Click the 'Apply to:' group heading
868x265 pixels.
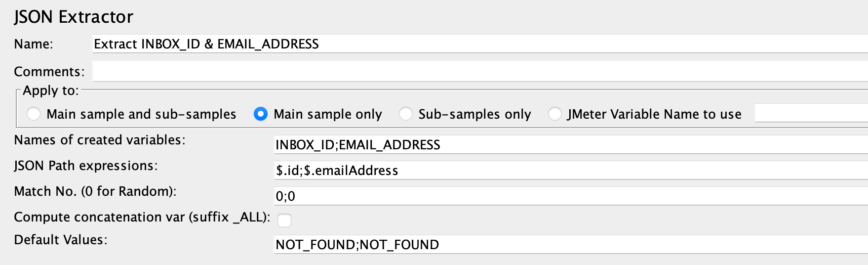[x=51, y=90]
